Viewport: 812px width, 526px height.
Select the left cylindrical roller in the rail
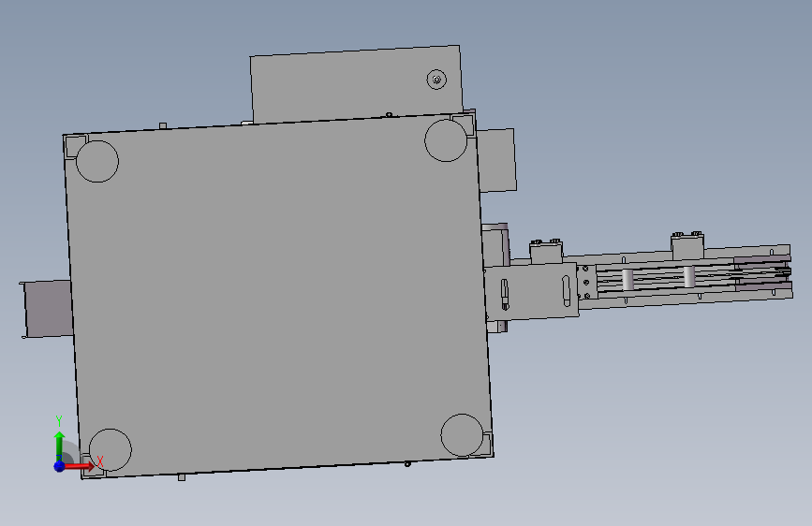point(627,279)
